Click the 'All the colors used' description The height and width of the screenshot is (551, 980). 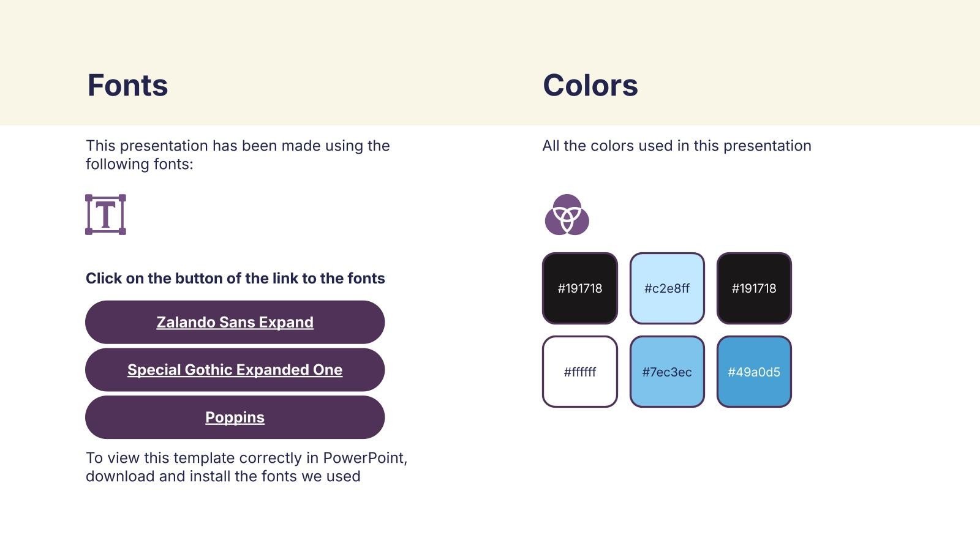click(x=676, y=146)
